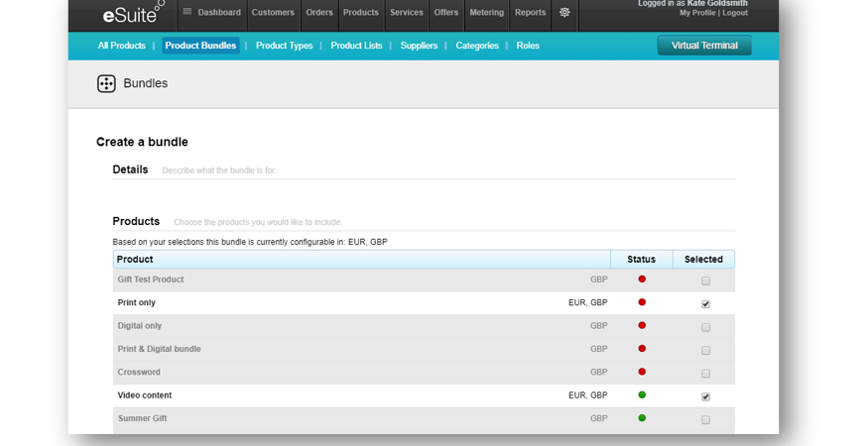Click the red status dot for Crossword
This screenshot has width=868, height=446.
point(642,372)
